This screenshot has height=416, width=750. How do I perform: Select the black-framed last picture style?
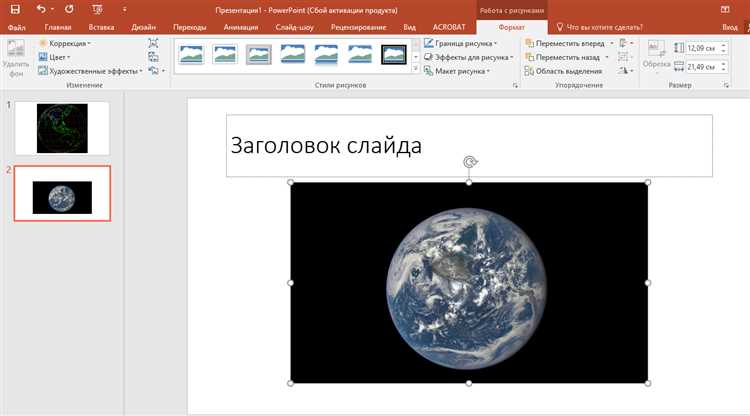[x=394, y=56]
